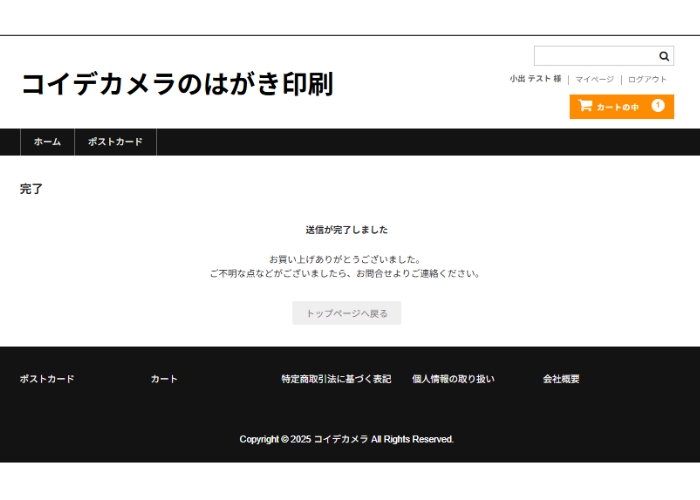Screen dimensions: 700x500
Task: Open 会社概要 in the footer
Action: pos(561,379)
